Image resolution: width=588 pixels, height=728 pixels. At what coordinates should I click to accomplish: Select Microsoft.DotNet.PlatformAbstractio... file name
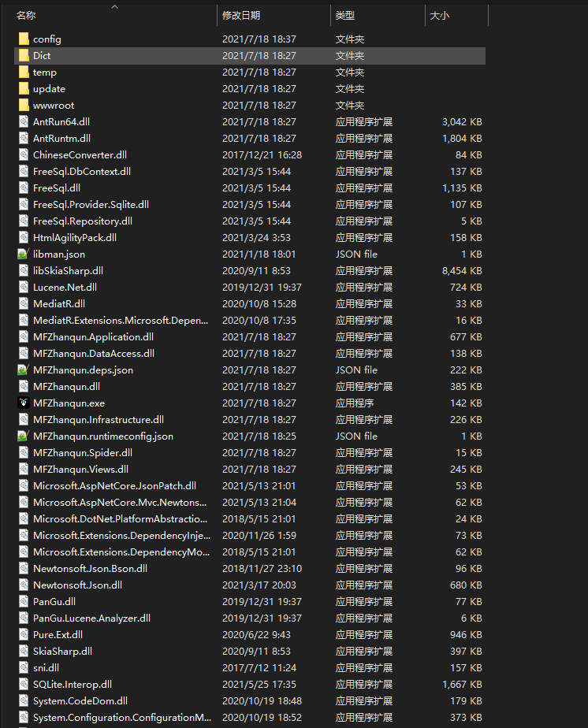pyautogui.click(x=121, y=519)
